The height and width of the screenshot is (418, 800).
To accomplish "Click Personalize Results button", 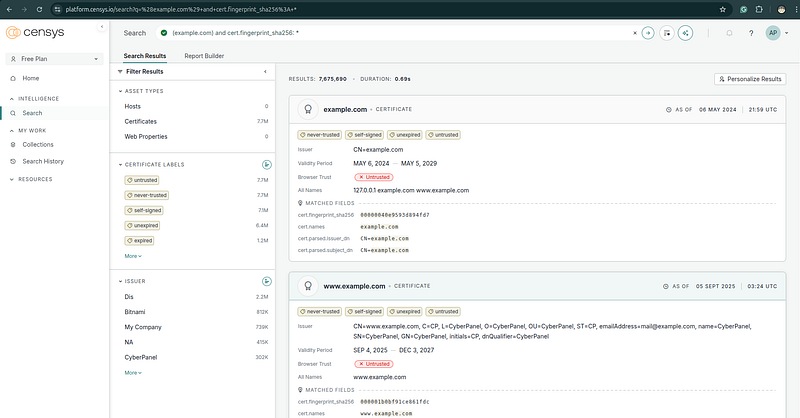I will [750, 79].
